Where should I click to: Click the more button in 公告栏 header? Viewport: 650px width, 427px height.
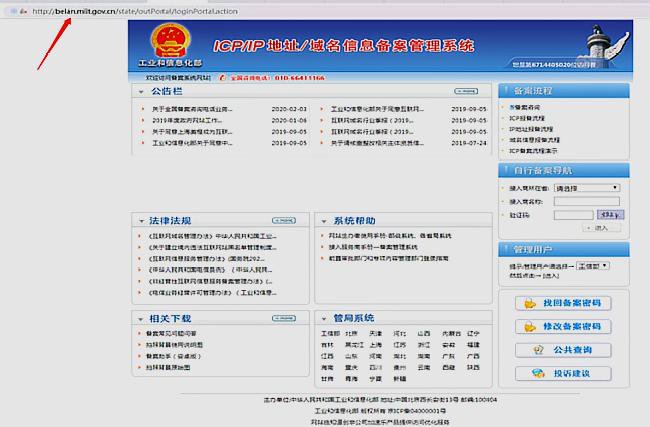point(466,91)
